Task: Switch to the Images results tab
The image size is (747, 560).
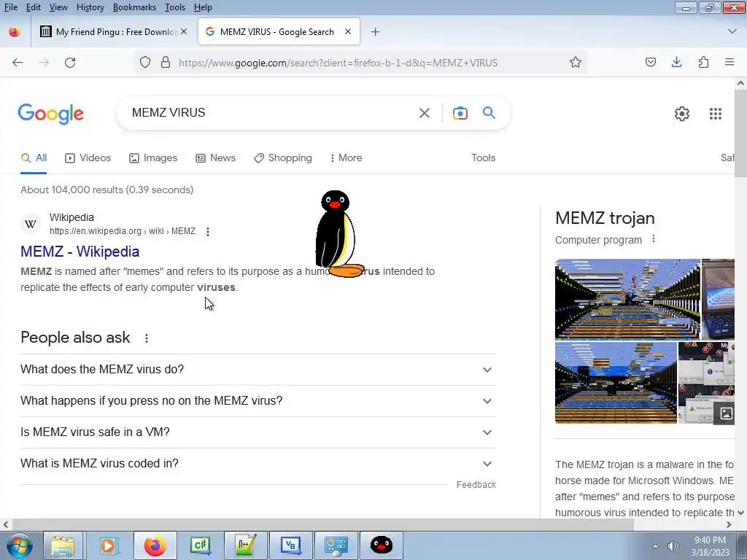Action: 153,157
